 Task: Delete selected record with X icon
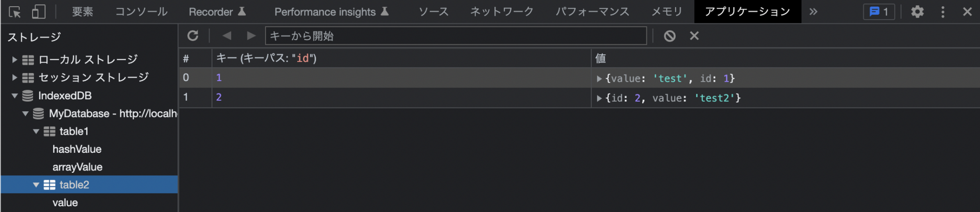click(x=694, y=36)
